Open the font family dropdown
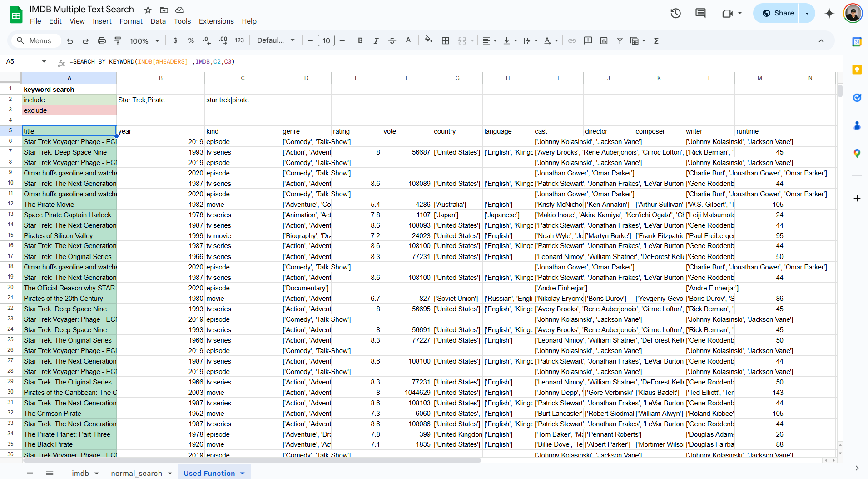Viewport: 868px width, 479px height. 276,41
